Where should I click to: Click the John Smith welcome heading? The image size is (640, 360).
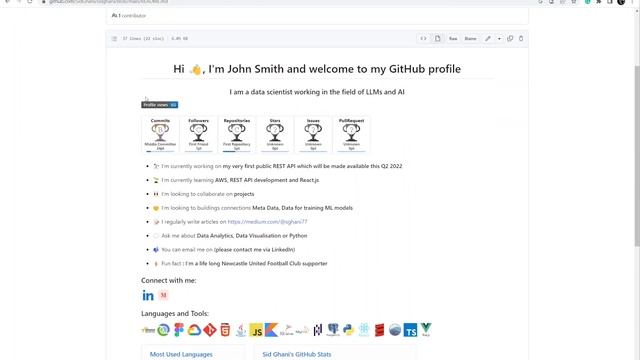point(317,69)
